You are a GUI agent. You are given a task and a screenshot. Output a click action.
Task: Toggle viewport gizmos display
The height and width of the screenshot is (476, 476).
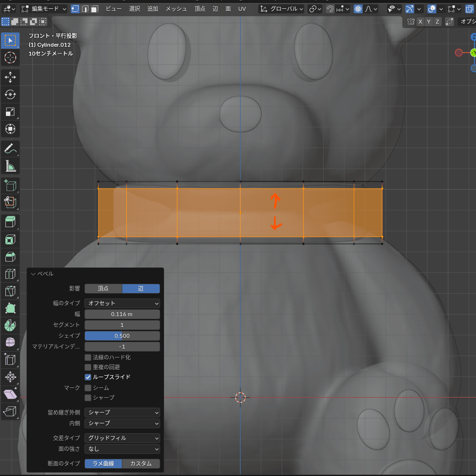point(410,9)
